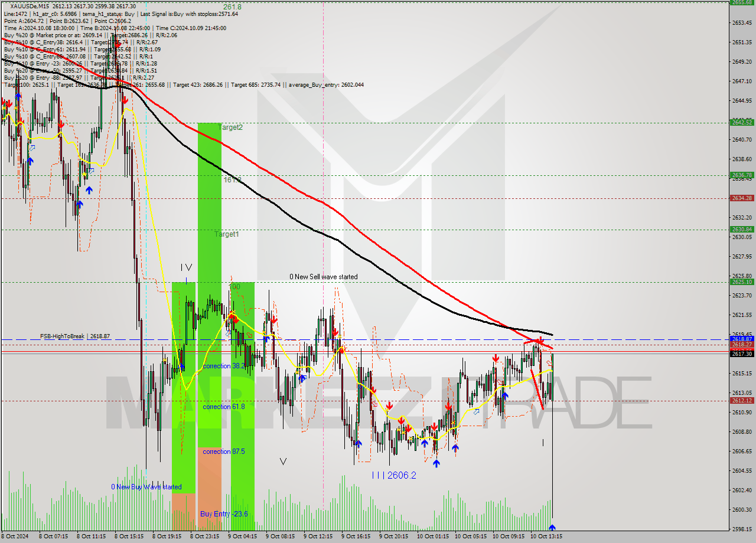Viewport: 756px width, 543px height.
Task: Click the green 2630.84 price tag
Action: pos(742,229)
